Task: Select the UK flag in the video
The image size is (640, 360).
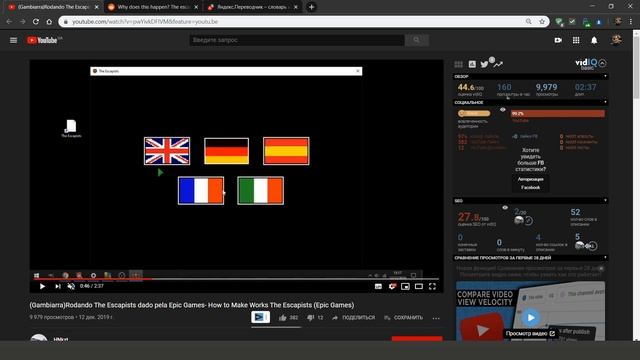Action: click(x=167, y=151)
